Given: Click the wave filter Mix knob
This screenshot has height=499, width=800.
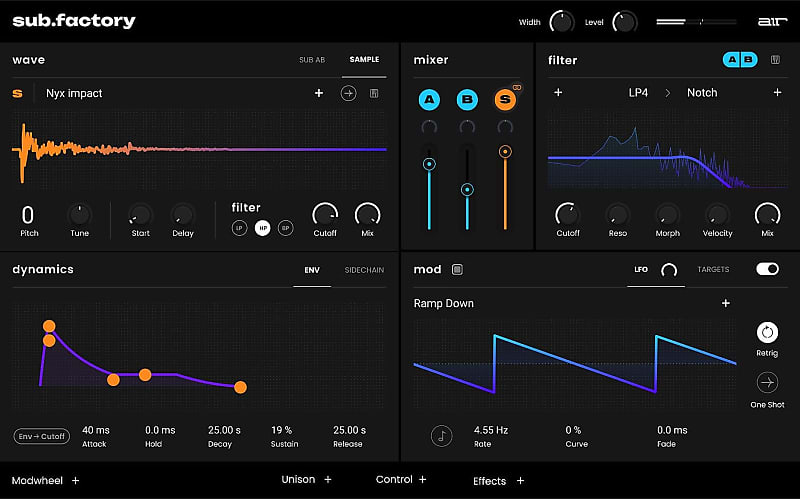Looking at the screenshot, I should point(367,214).
